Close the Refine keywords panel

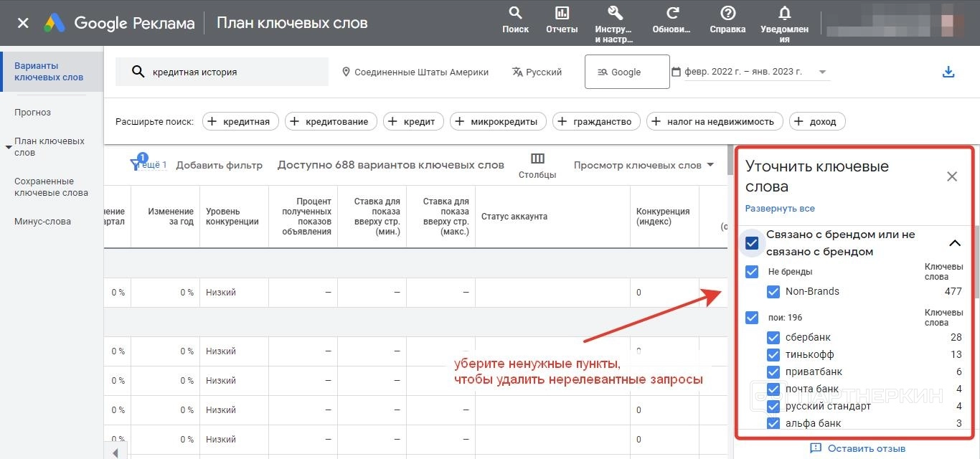point(952,176)
